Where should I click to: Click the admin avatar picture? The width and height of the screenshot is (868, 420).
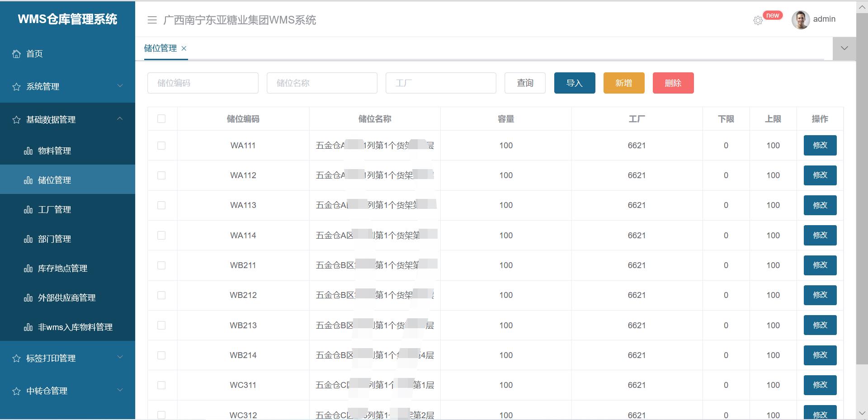800,19
